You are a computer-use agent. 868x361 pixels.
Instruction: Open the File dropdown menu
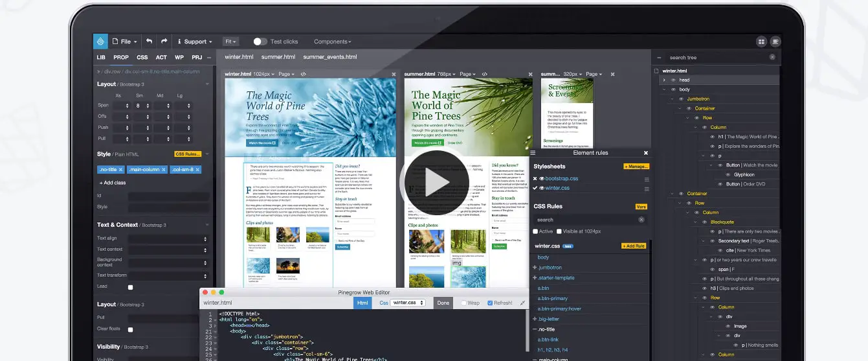click(x=125, y=41)
